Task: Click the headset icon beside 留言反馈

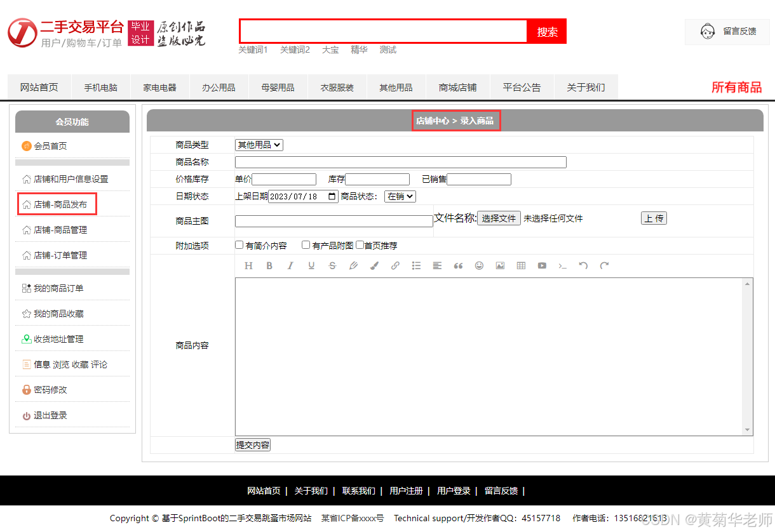Action: coord(708,31)
